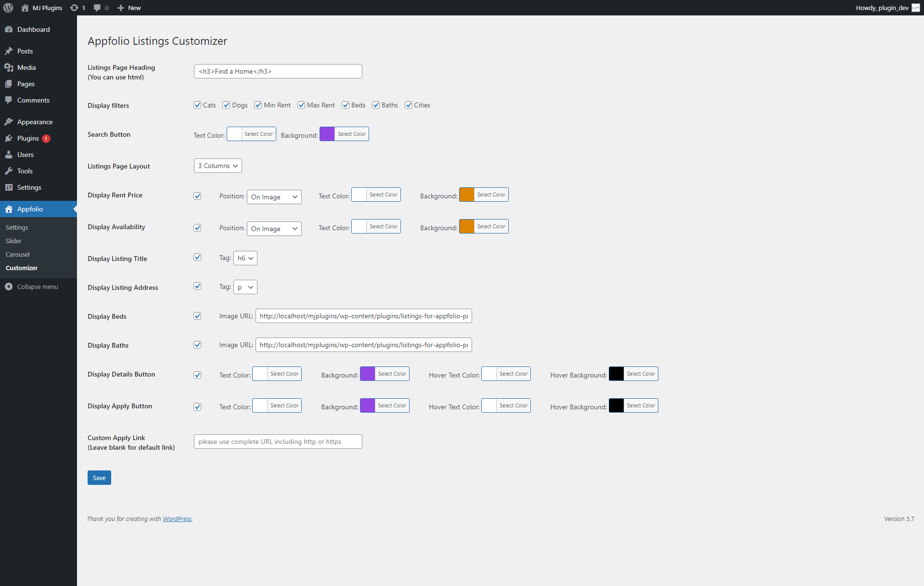Click the plus New icon
This screenshot has width=924, height=586.
(x=121, y=8)
